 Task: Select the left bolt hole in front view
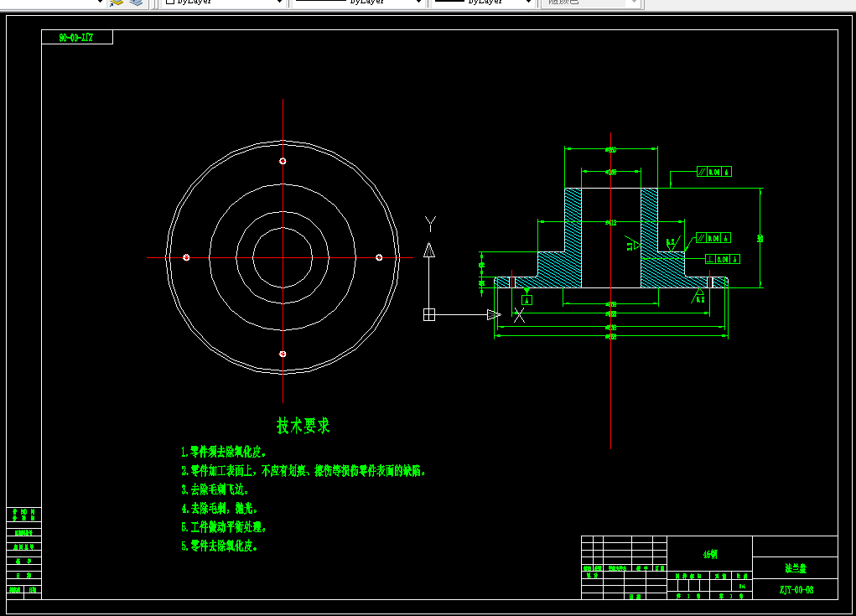pyautogui.click(x=186, y=257)
